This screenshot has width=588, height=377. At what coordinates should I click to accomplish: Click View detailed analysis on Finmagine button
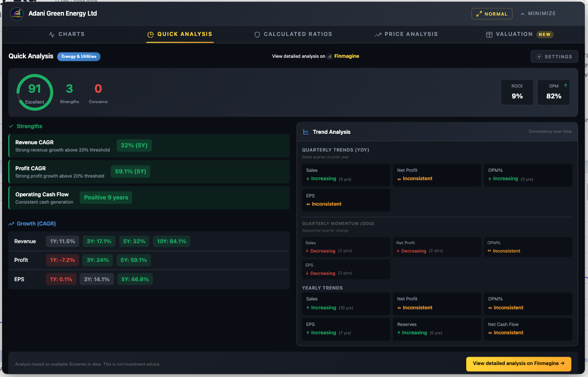point(518,363)
